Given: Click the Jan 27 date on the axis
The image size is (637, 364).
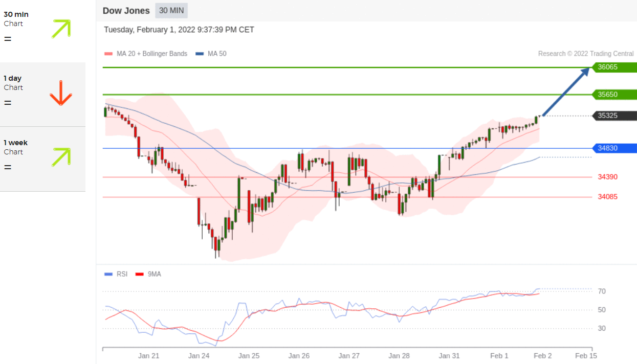Looking at the screenshot, I should 349,356.
